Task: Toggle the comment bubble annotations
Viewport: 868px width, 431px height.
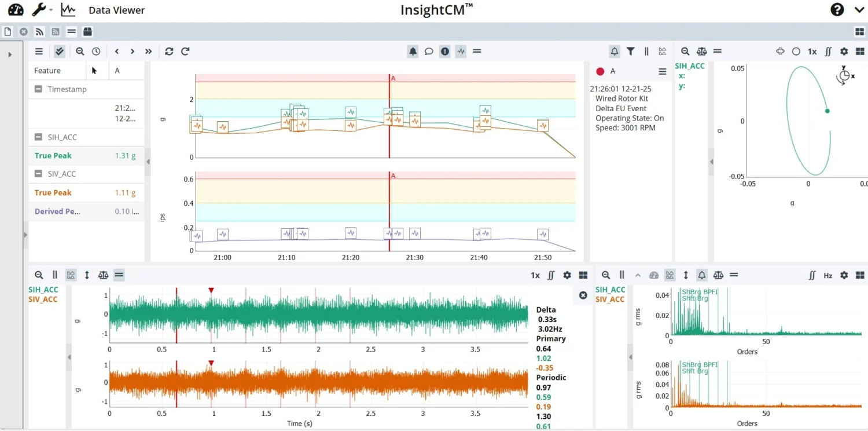Action: coord(429,52)
